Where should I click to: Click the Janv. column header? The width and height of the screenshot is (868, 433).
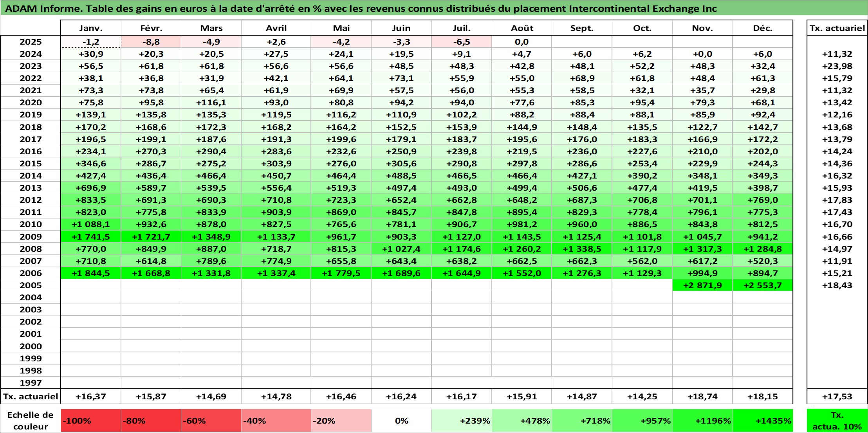91,28
